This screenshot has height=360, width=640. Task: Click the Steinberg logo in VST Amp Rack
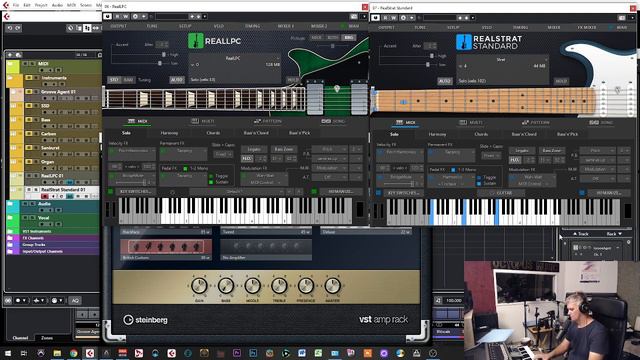145,320
